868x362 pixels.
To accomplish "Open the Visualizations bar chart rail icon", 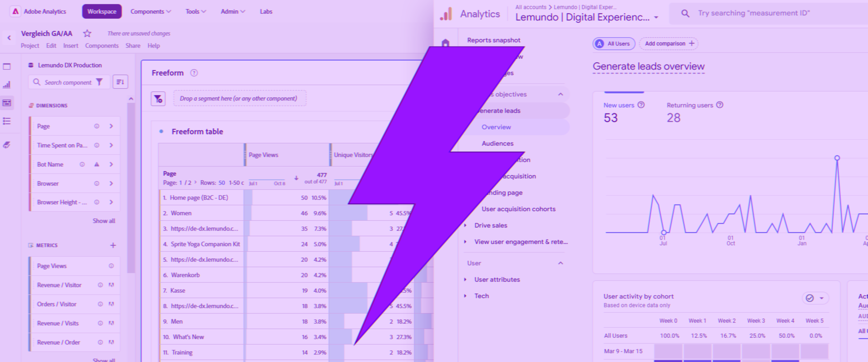I will pyautogui.click(x=7, y=85).
